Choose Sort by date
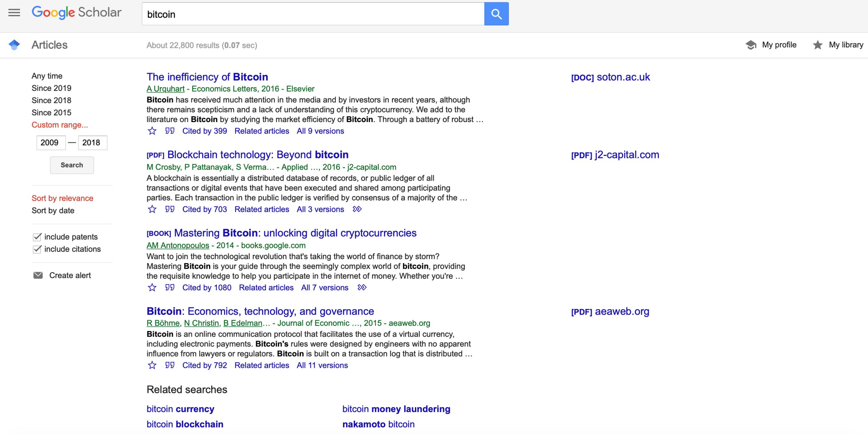The image size is (868, 434). coord(53,211)
